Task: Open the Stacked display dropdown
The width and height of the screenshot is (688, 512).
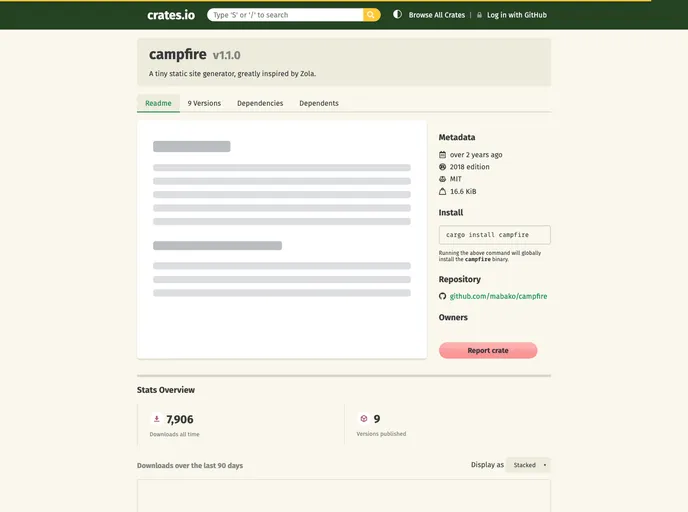Action: [x=529, y=465]
